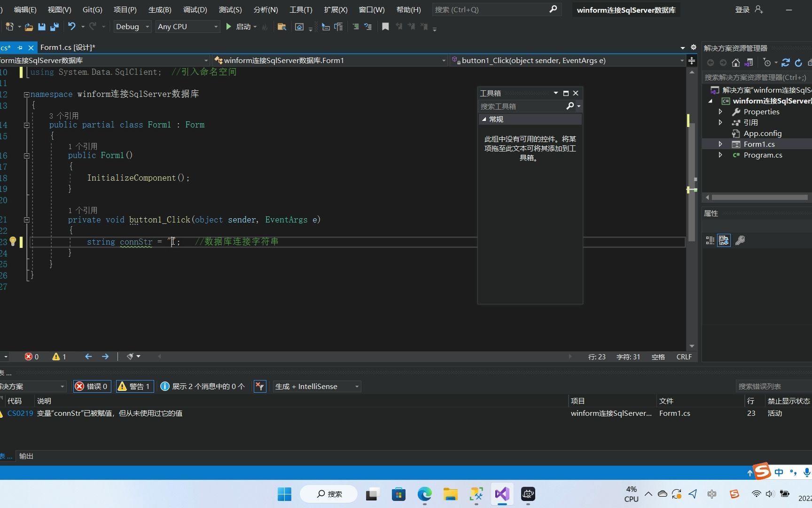The width and height of the screenshot is (812, 508).
Task: Toggle the messages filter showing 2 messages
Action: (x=203, y=386)
